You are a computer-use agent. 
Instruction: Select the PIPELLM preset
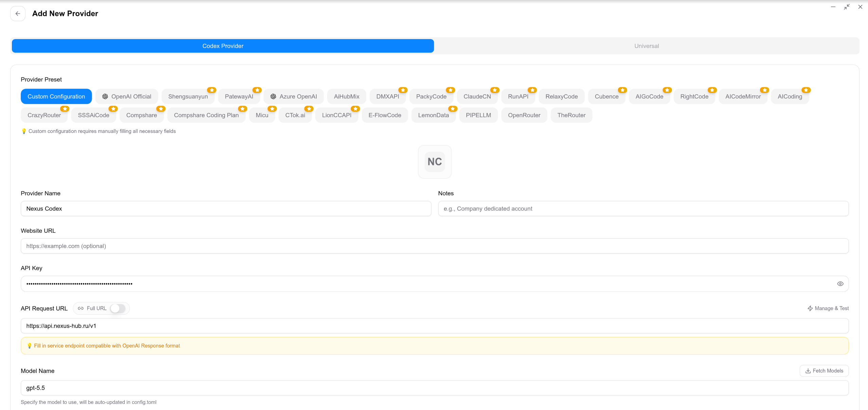[x=478, y=115]
